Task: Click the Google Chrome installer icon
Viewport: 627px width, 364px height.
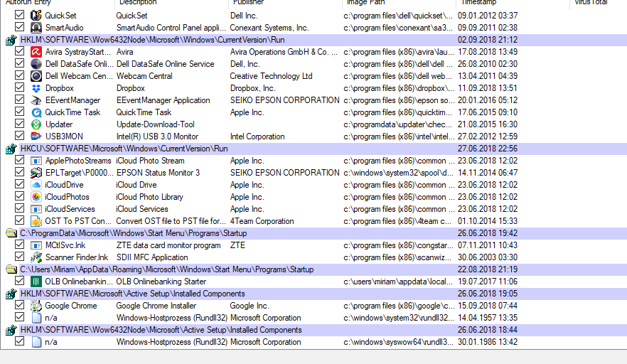Action: click(36, 306)
